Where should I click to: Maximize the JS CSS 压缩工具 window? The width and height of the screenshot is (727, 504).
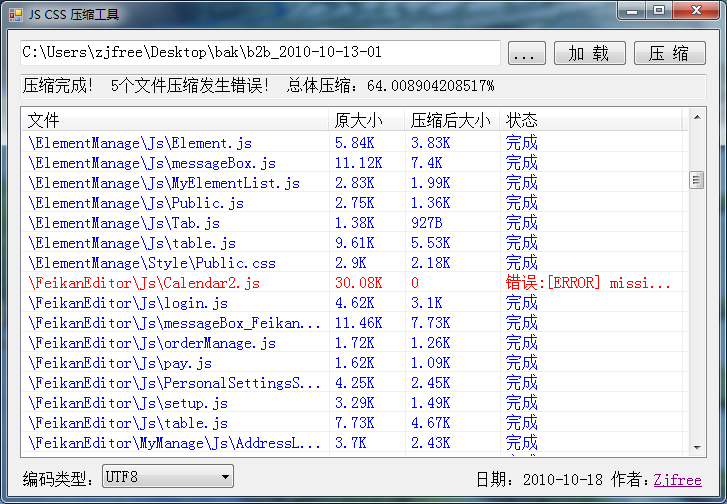click(659, 11)
